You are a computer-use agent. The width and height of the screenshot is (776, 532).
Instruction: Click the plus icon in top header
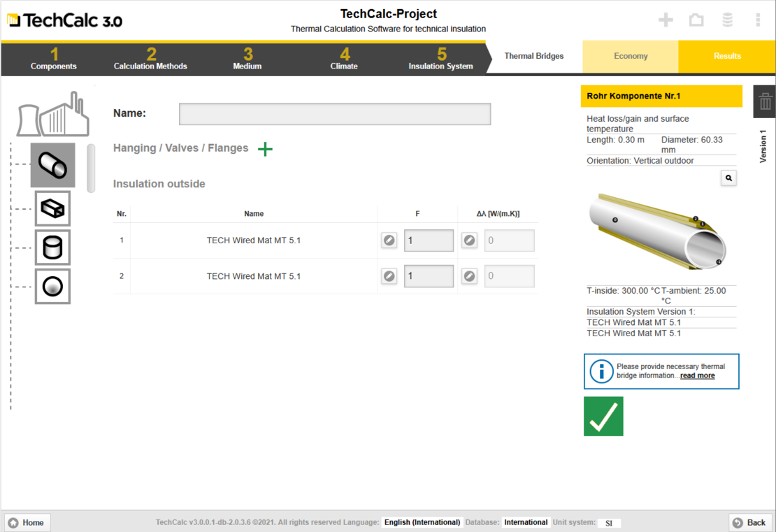pyautogui.click(x=666, y=20)
